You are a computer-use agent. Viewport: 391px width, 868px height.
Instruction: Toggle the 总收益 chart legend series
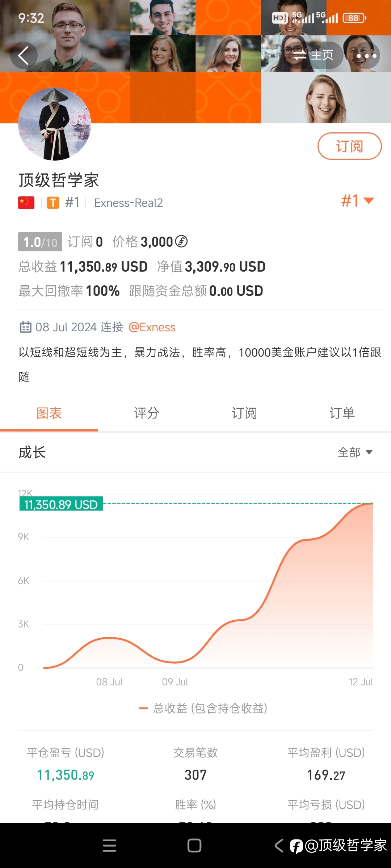(x=203, y=708)
